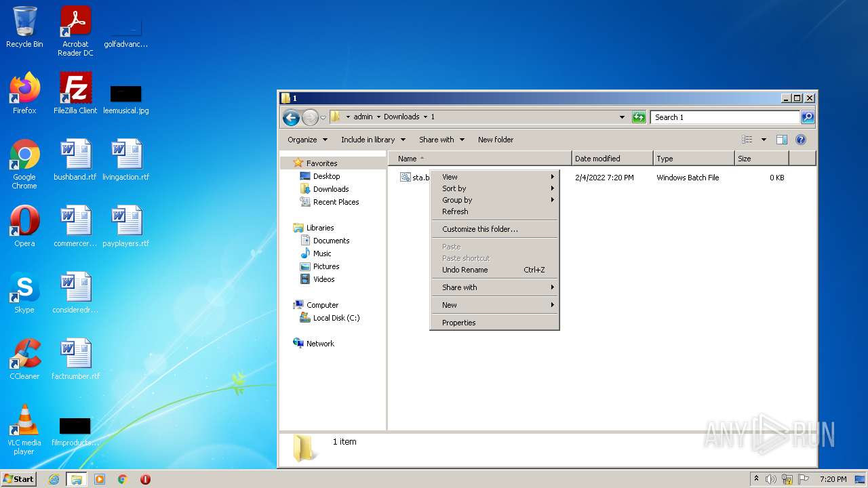Open the Organize dropdown menu
Viewport: 868px width, 488px height.
coord(307,140)
